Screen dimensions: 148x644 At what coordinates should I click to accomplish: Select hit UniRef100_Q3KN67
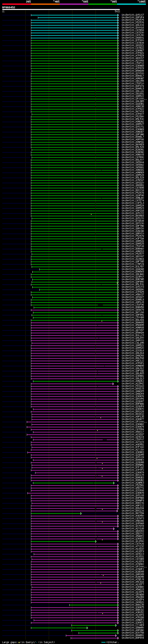(x=133, y=50)
